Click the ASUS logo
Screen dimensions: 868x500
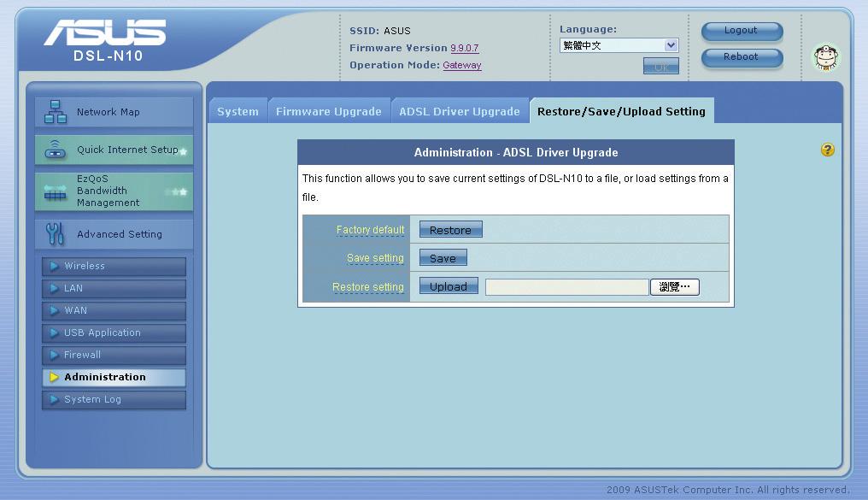(104, 32)
